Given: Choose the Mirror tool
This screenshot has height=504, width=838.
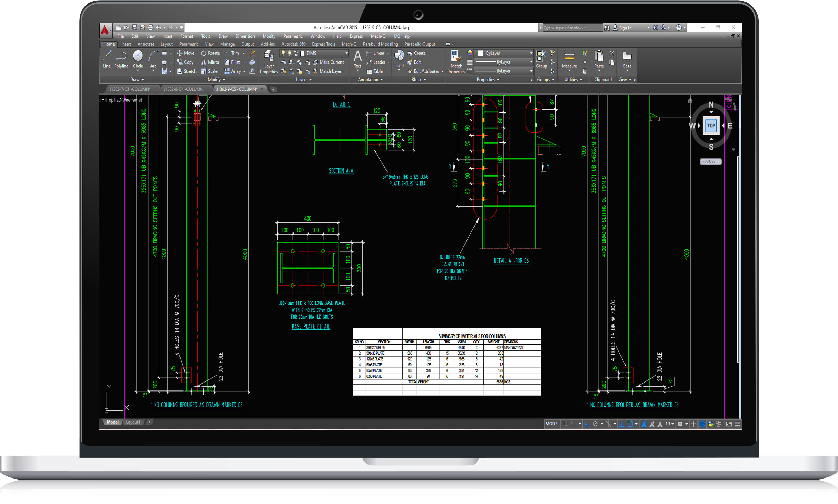Looking at the screenshot, I should click(210, 62).
